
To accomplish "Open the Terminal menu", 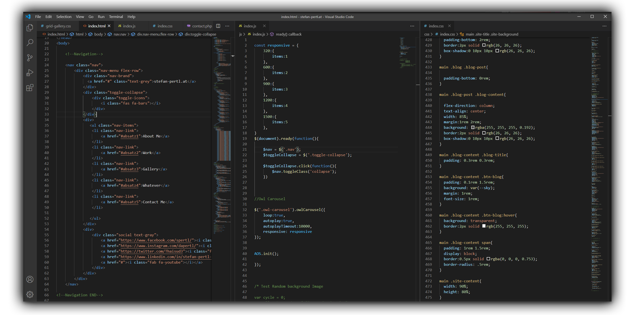I will (116, 17).
